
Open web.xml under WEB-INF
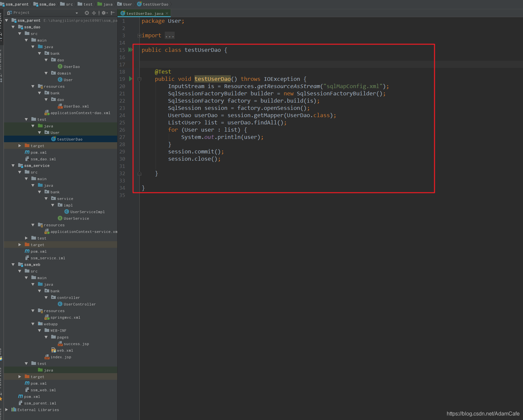click(62, 350)
